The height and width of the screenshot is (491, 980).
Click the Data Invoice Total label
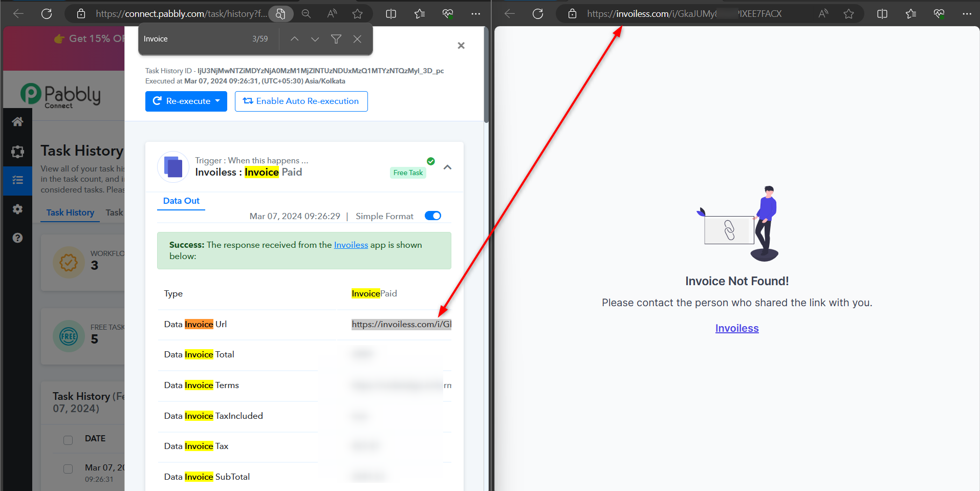point(199,355)
